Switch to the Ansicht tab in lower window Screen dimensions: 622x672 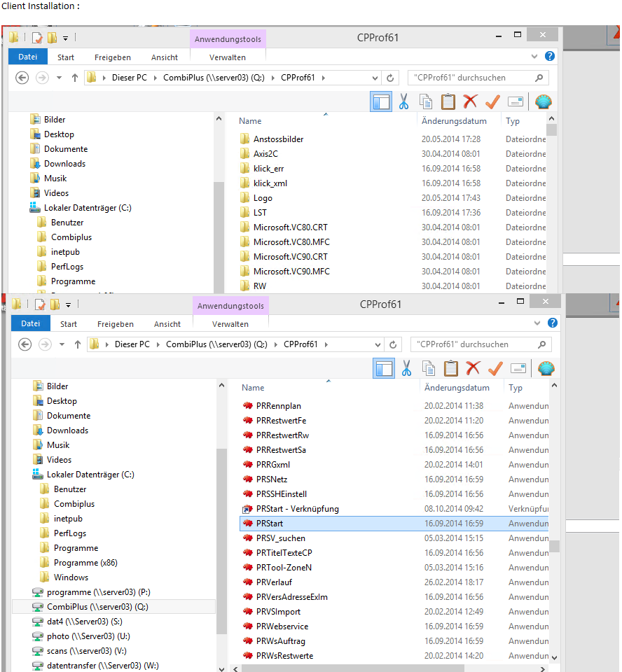click(x=167, y=324)
